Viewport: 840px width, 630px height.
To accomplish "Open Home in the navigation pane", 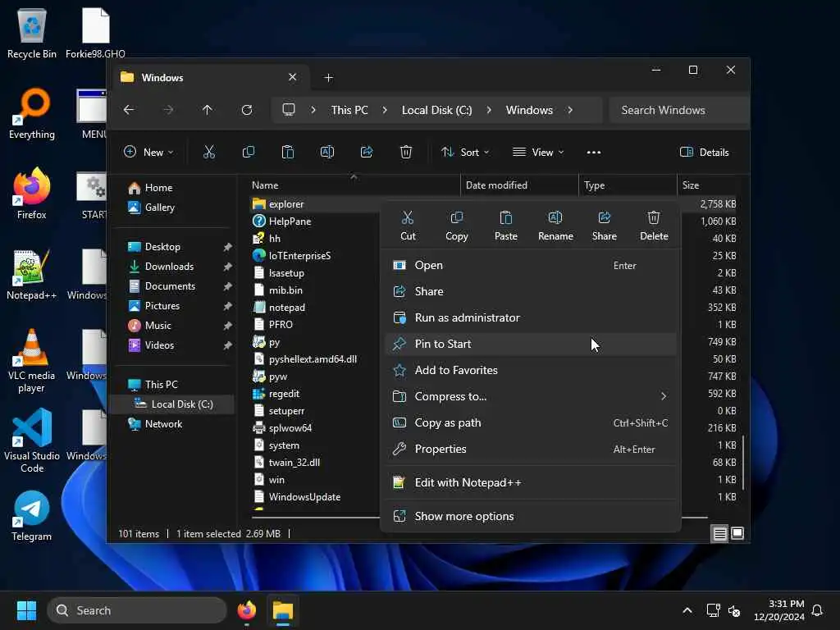I will pos(158,188).
